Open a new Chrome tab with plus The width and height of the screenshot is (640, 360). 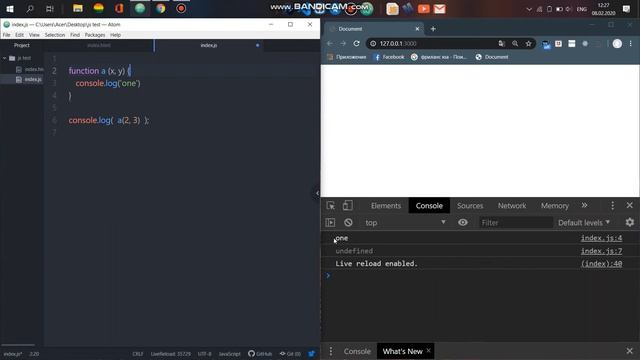click(x=433, y=29)
